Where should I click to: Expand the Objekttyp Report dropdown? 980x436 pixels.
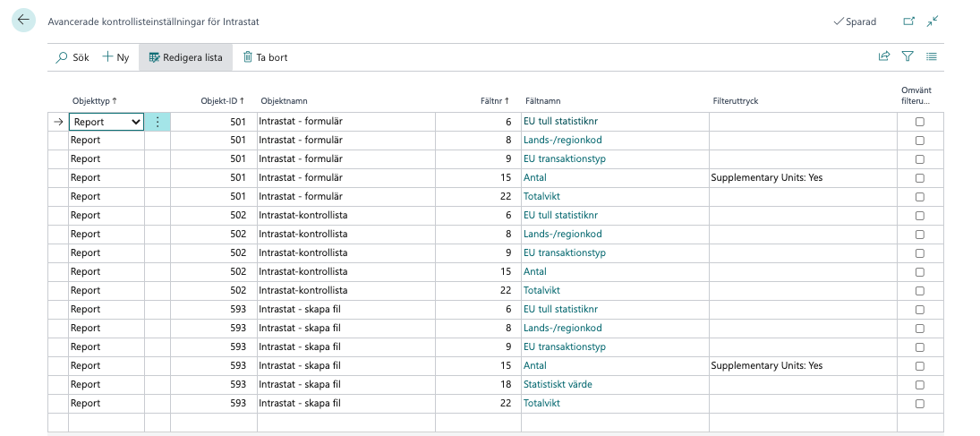(x=135, y=122)
